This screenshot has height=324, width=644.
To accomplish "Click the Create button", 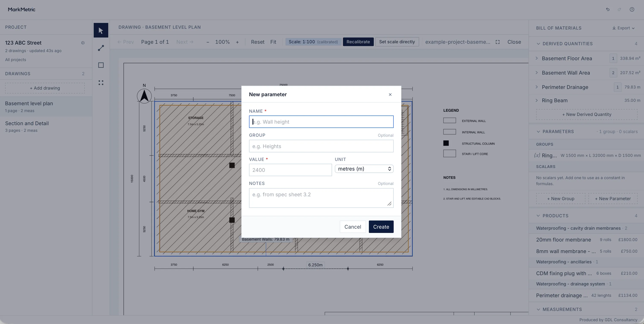I will 381,227.
